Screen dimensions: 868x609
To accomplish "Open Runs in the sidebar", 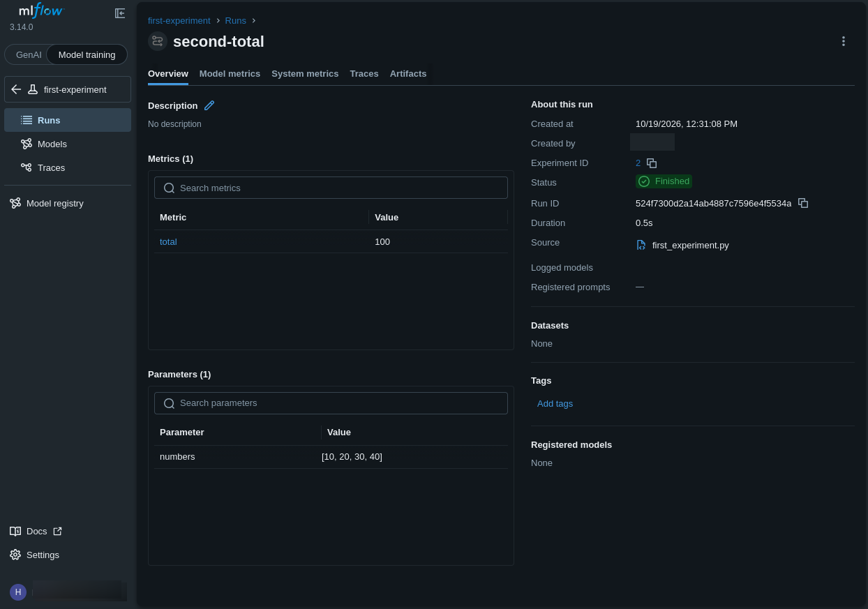I will tap(68, 120).
